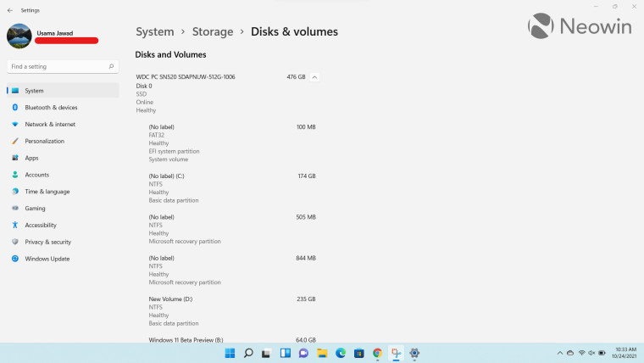This screenshot has height=363, width=644.
Task: Click the Windows Update refresh icon
Action: click(x=15, y=259)
